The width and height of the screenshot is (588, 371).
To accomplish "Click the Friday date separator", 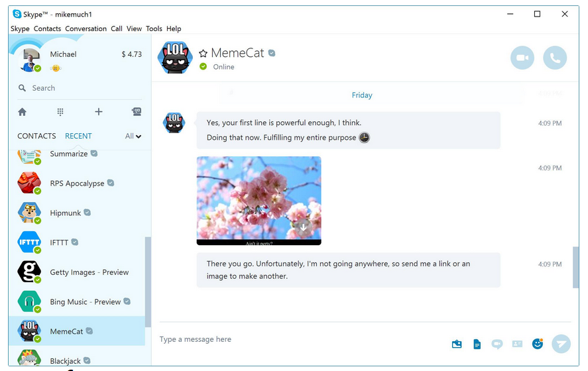I will pos(362,95).
